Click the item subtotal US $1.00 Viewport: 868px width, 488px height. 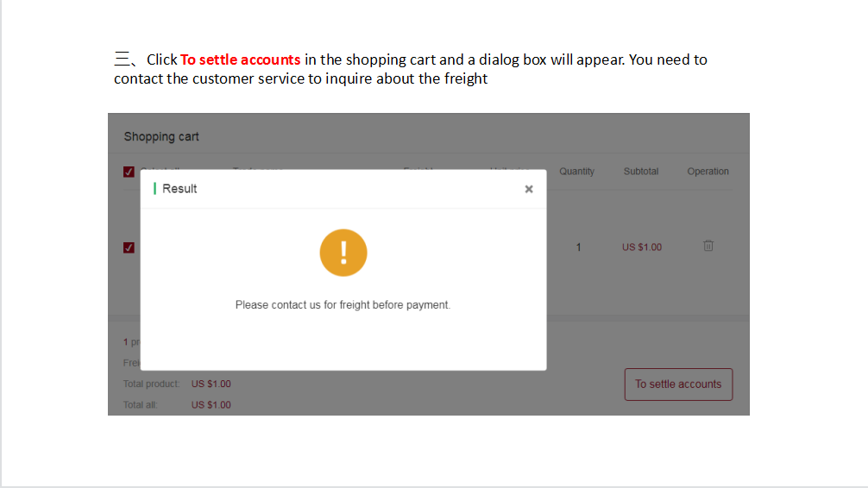pos(642,247)
